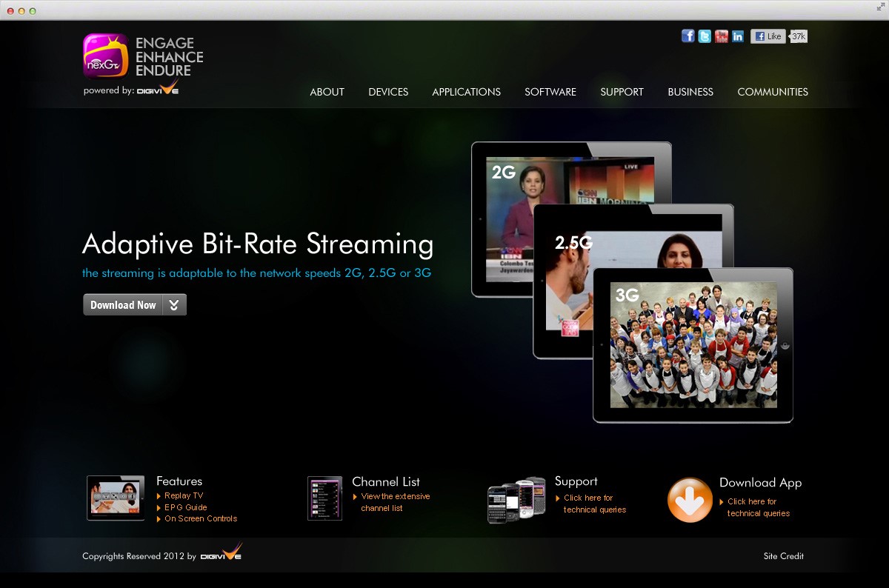Open the ABOUT menu
Image resolution: width=889 pixels, height=588 pixels.
327,92
